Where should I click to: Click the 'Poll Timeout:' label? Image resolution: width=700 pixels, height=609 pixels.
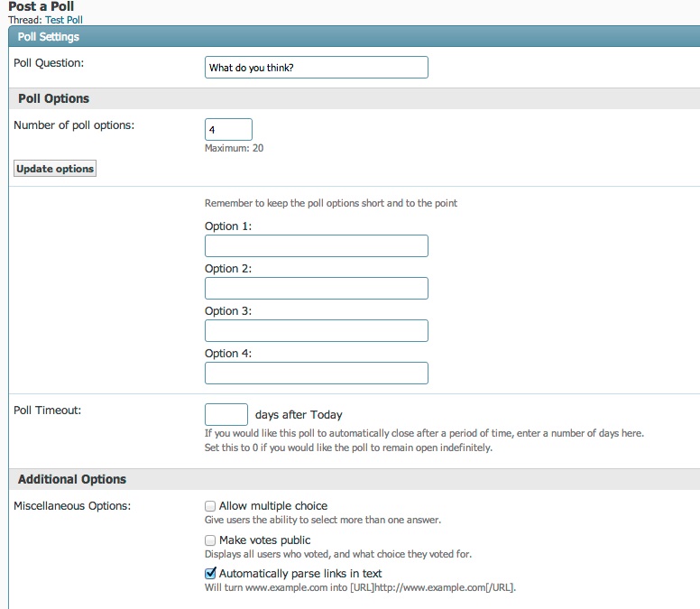point(47,410)
